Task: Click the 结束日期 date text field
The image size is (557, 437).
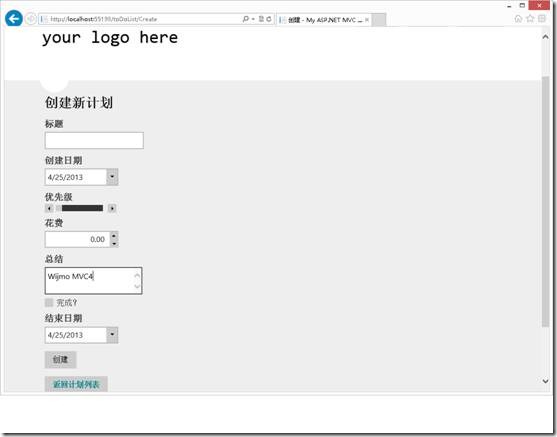Action: tap(76, 335)
